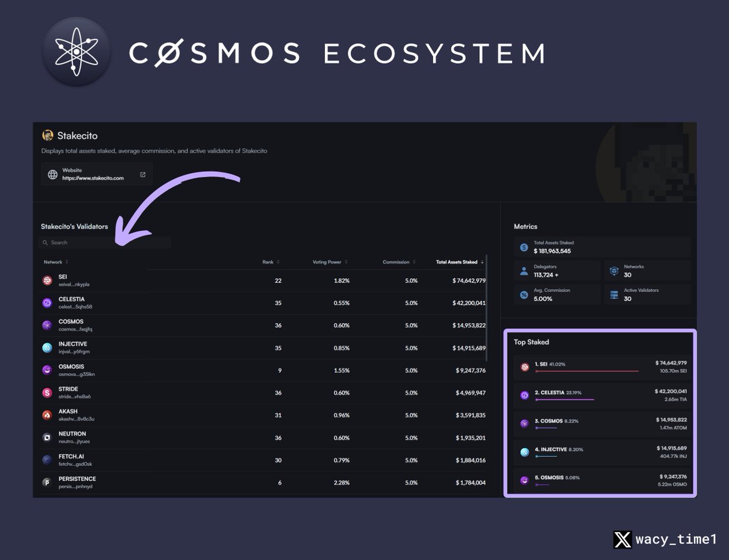The width and height of the screenshot is (729, 560).
Task: Sort by the Network column header
Action: [56, 262]
